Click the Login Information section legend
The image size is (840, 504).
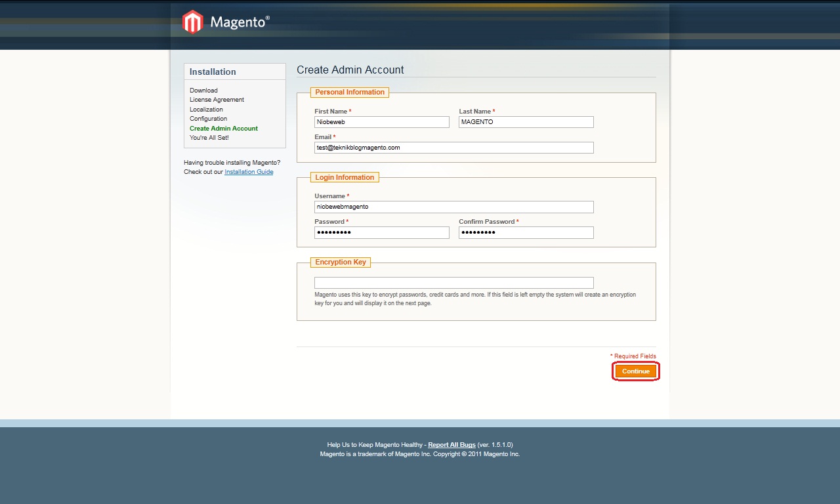[345, 178]
